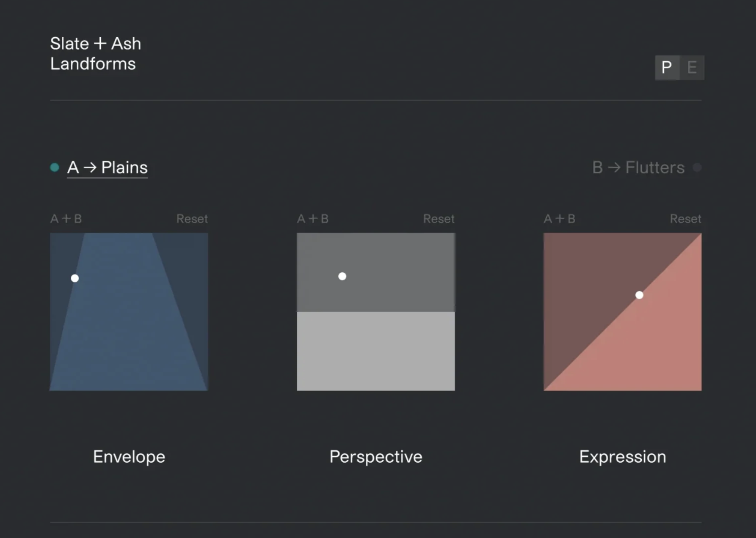
Task: Select layer A Plains
Action: (x=107, y=167)
